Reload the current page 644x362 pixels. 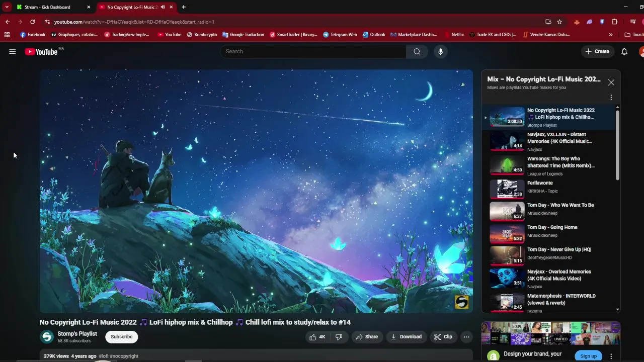tap(33, 22)
